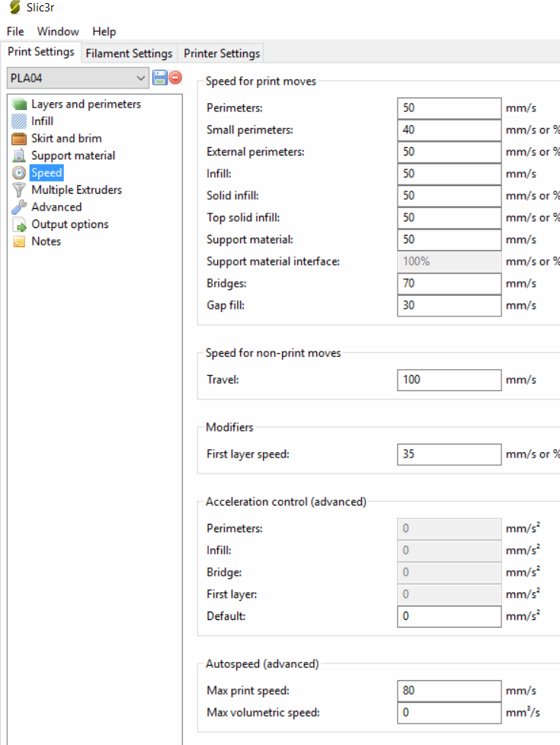Select the Output options icon
560x745 pixels.
(19, 224)
